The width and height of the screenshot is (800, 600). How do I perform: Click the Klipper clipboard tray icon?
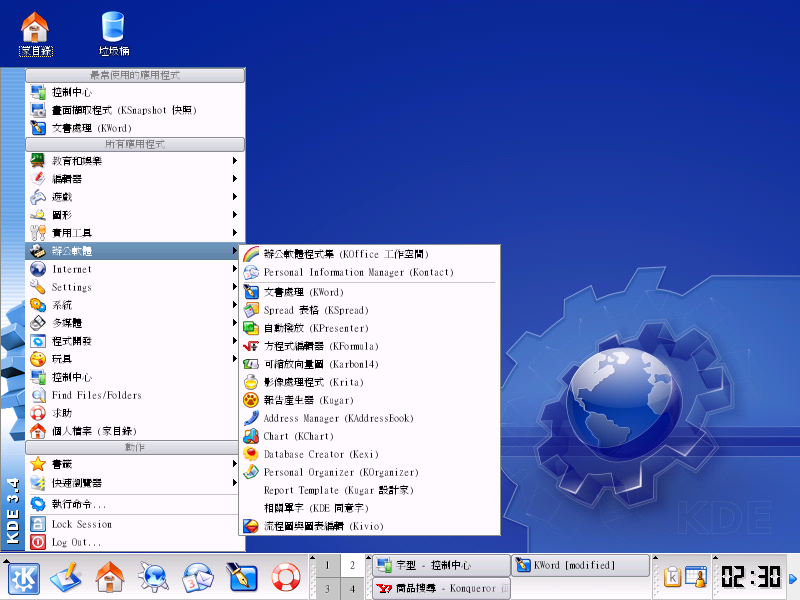click(x=673, y=577)
